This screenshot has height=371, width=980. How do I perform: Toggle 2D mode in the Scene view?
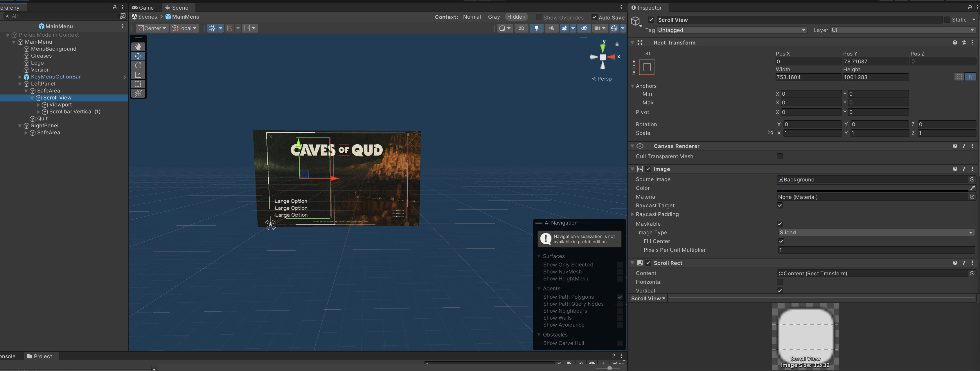(x=522, y=28)
